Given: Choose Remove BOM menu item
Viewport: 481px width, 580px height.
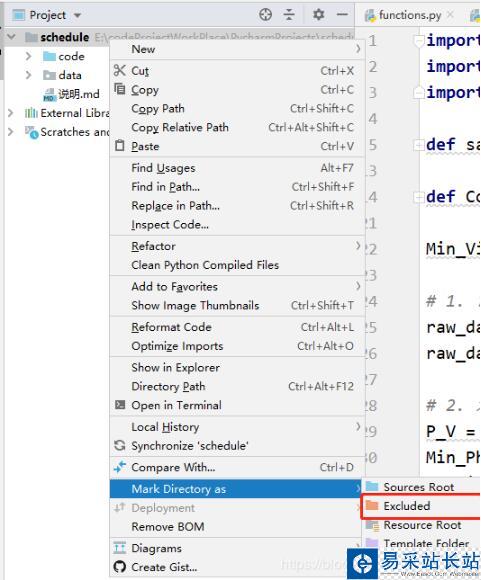Looking at the screenshot, I should tap(237, 526).
